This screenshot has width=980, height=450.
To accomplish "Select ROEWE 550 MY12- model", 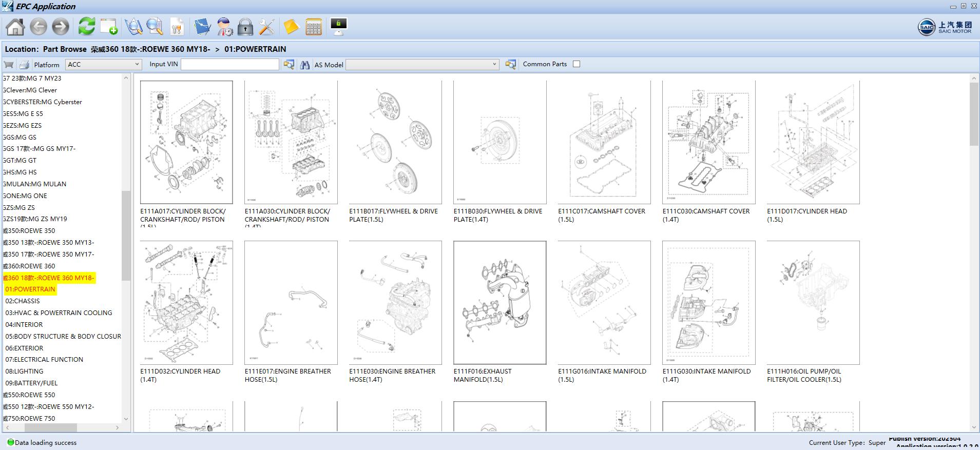I will (x=49, y=407).
